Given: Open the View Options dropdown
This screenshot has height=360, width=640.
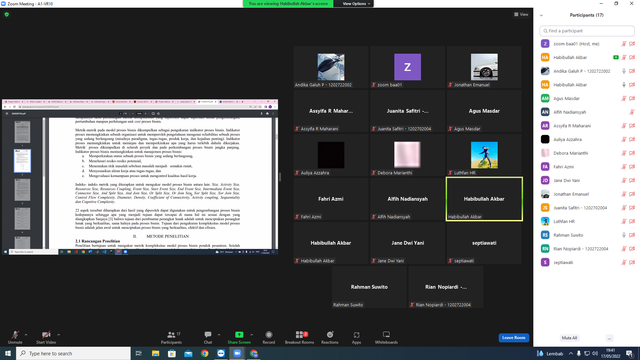Looking at the screenshot, I should 356,4.
